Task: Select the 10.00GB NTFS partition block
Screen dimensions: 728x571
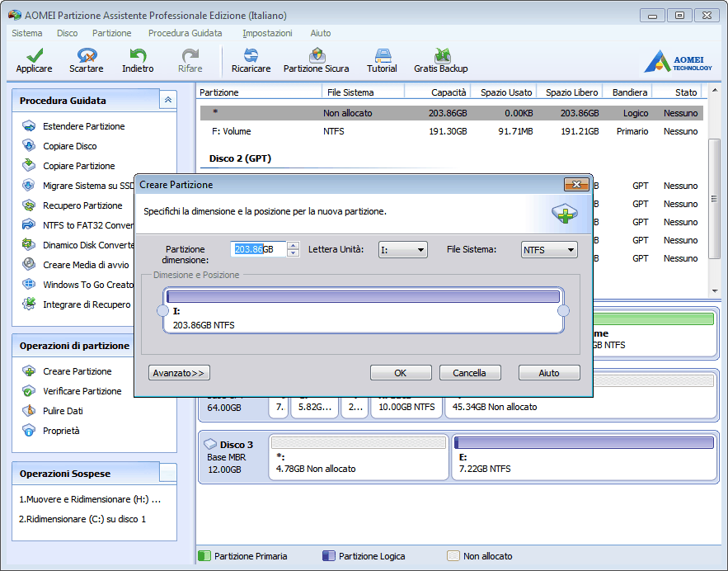Action: [x=406, y=407]
